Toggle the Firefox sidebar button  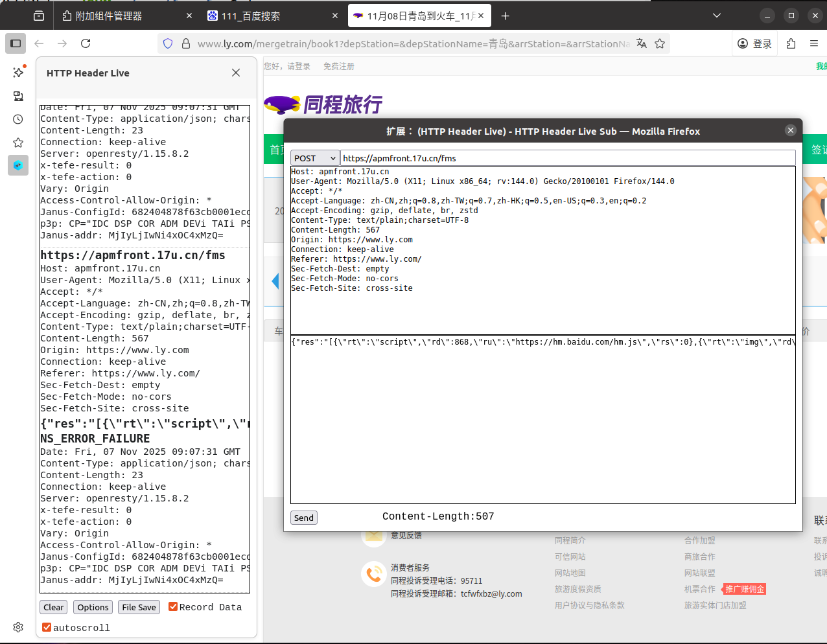16,43
